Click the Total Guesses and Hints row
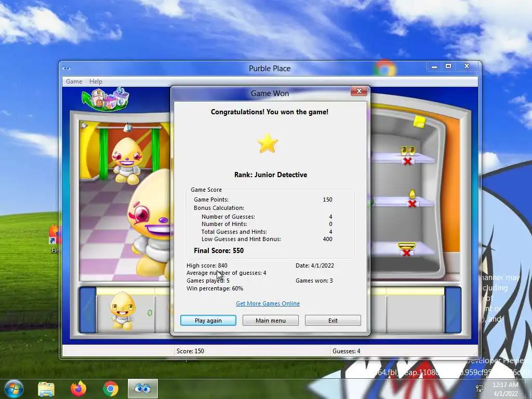This screenshot has width=532, height=399. pyautogui.click(x=267, y=232)
